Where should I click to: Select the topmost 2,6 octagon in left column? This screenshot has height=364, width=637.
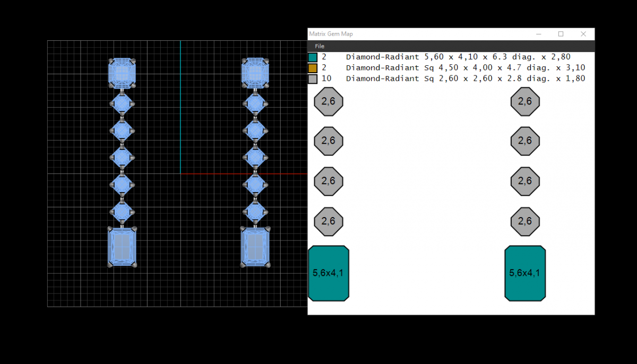(329, 101)
